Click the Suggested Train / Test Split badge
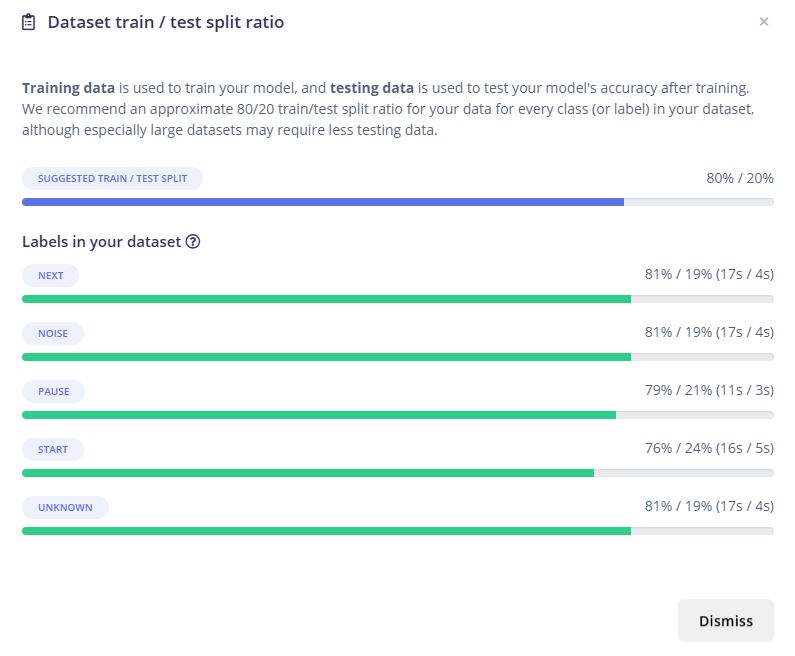 112,178
